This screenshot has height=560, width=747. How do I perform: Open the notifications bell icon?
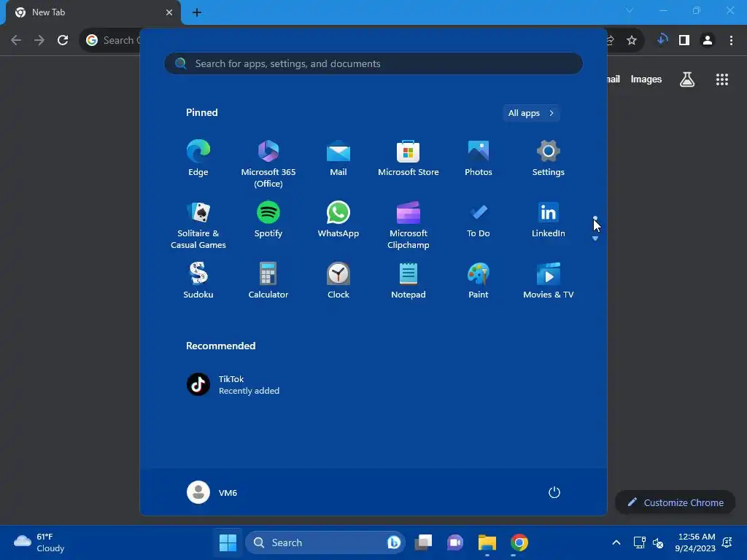tap(727, 542)
